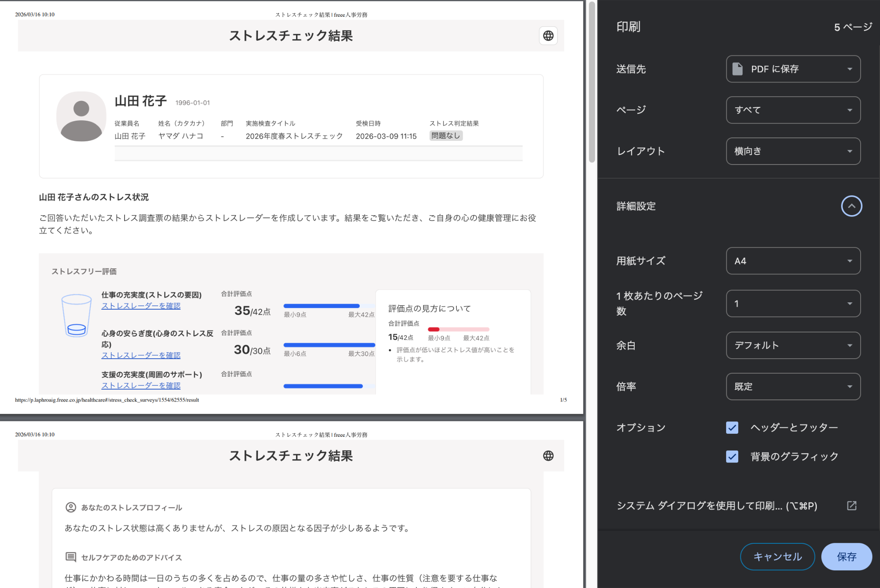Click the ストレスチェック結果 title on page one
The width and height of the screenshot is (880, 588).
point(291,36)
